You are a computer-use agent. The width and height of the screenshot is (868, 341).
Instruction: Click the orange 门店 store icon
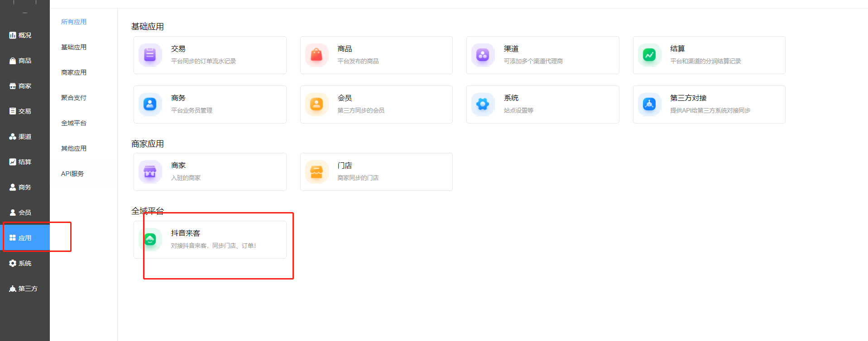[x=317, y=172]
